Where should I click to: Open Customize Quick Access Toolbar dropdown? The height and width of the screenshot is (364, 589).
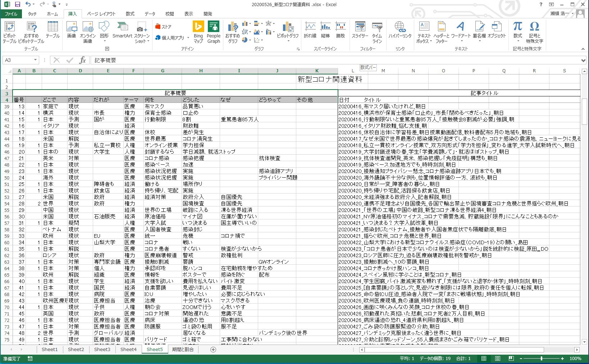pyautogui.click(x=67, y=4)
